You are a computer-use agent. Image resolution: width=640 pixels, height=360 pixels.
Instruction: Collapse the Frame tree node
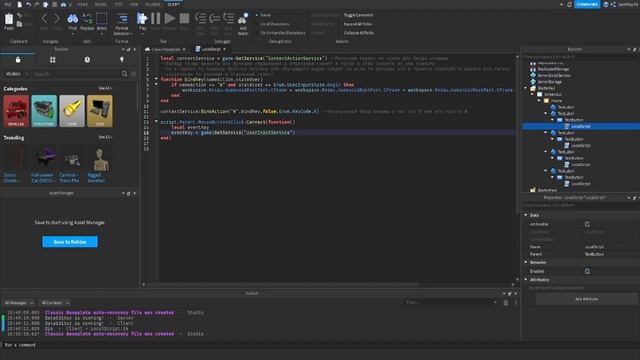point(539,100)
